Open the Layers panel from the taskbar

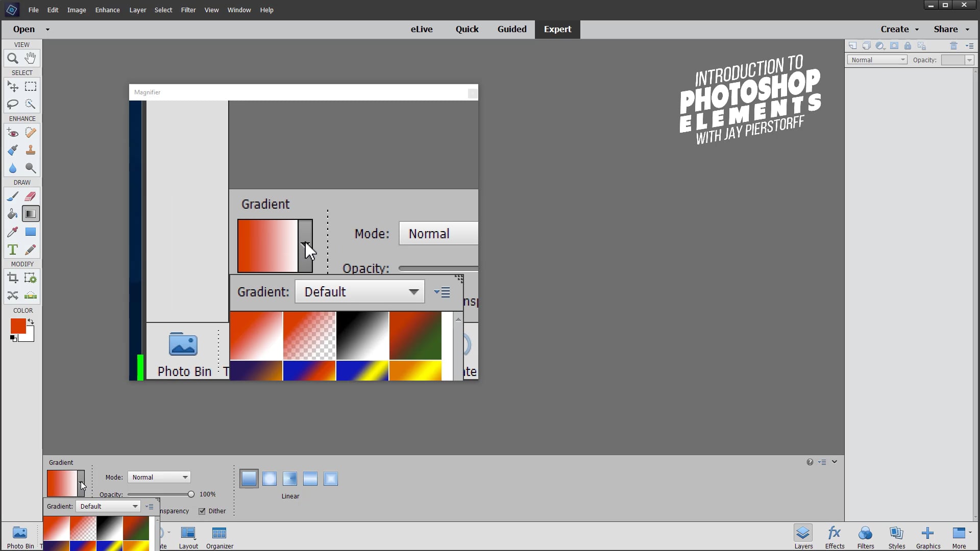coord(803,536)
